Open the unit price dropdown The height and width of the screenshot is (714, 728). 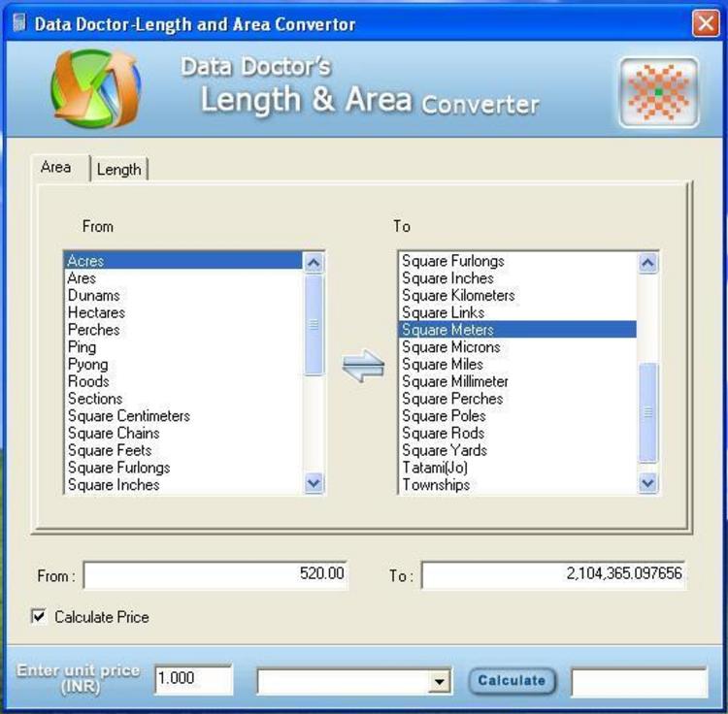tap(440, 682)
